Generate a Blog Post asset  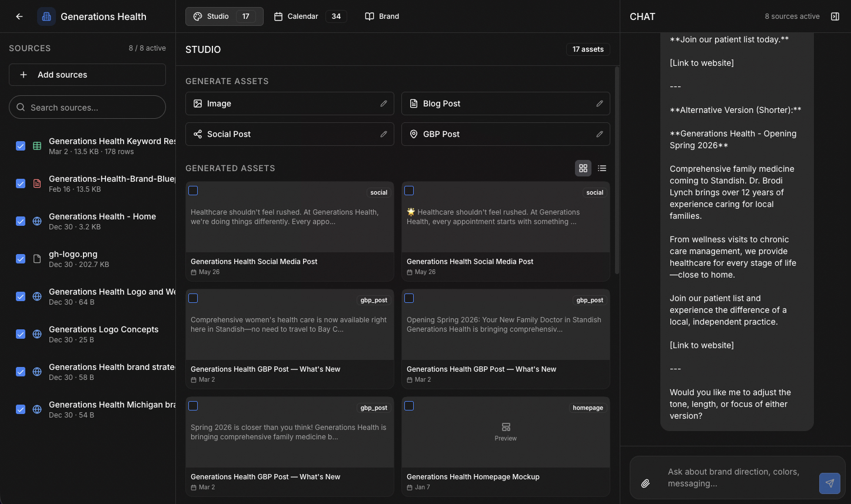click(x=506, y=104)
